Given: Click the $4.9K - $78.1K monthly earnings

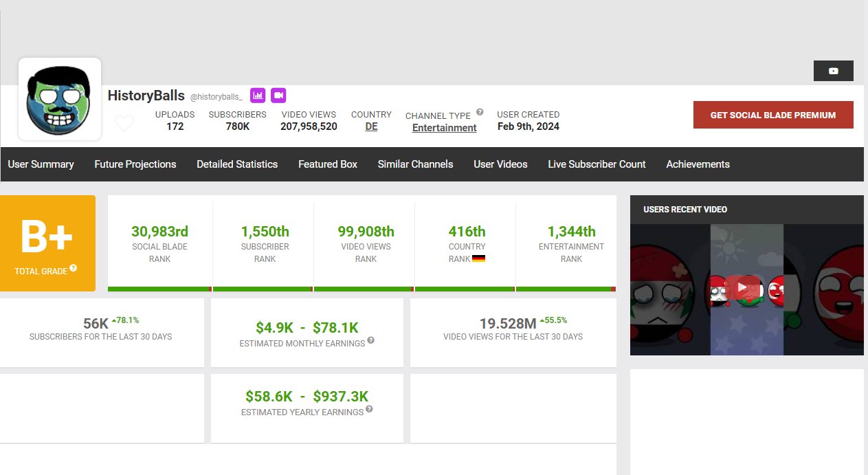Looking at the screenshot, I should 307,328.
